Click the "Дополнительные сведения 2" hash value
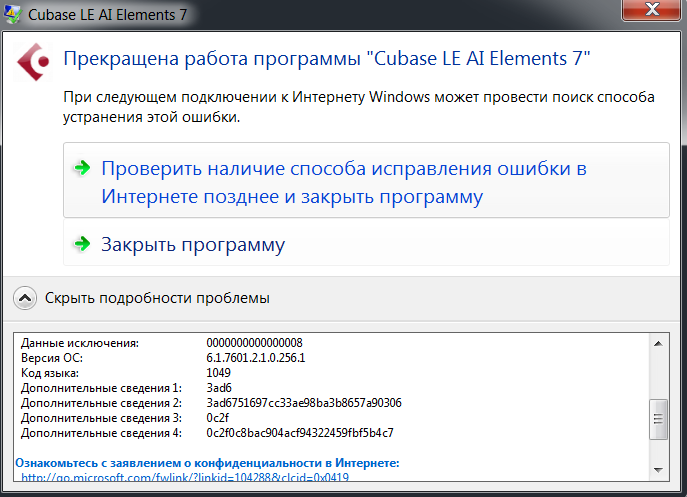687x497 pixels. tap(303, 403)
